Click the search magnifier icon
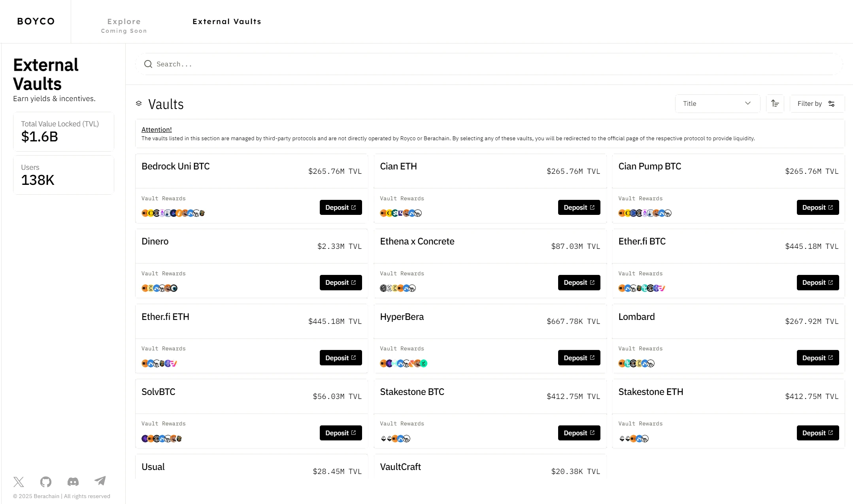 click(x=148, y=64)
